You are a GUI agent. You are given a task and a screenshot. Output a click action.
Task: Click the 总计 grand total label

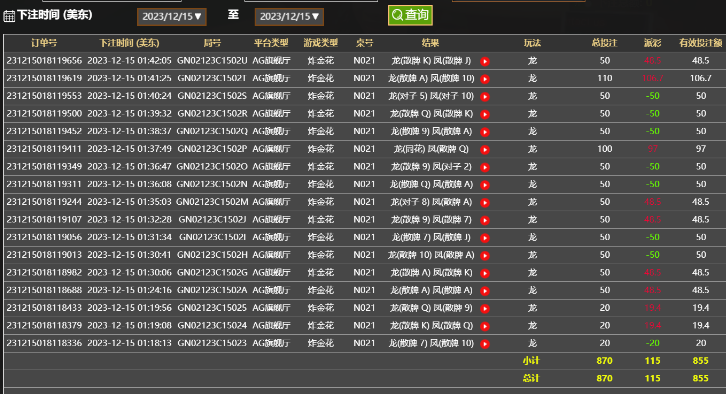tap(531, 378)
